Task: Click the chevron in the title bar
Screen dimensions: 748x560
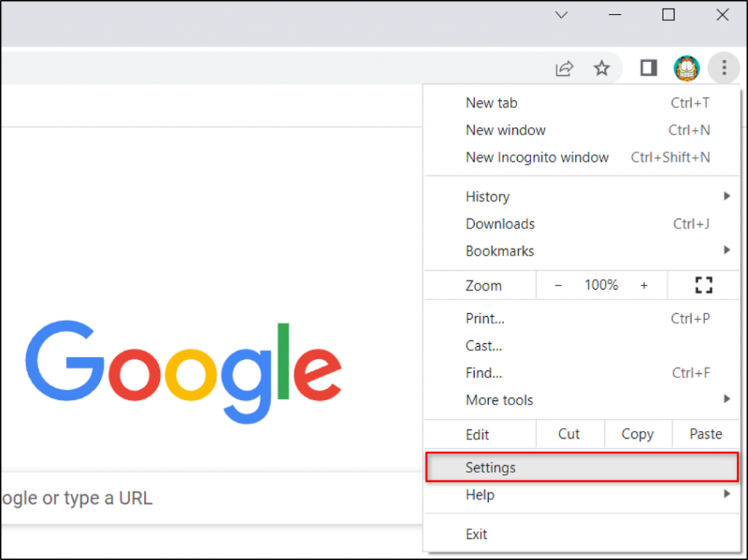Action: pyautogui.click(x=561, y=15)
